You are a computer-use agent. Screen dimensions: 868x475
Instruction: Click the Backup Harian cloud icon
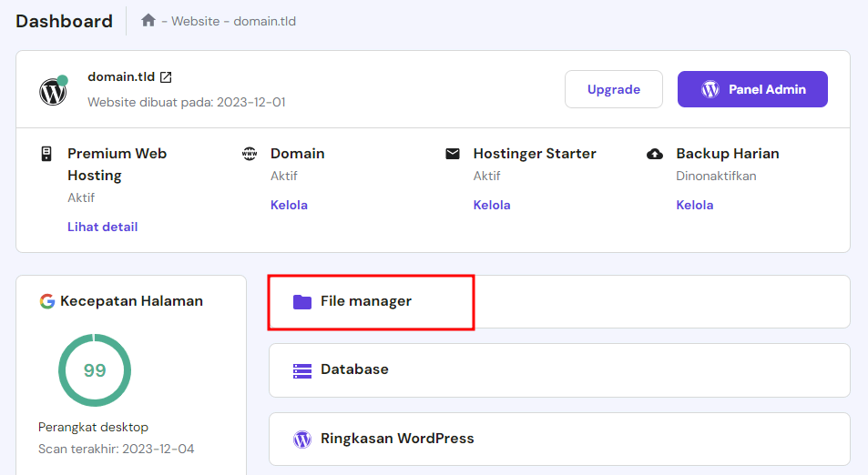655,154
